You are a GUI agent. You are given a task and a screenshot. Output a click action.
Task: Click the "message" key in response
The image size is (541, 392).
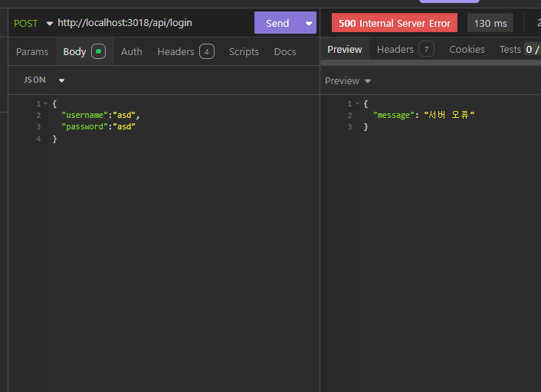pyautogui.click(x=394, y=115)
